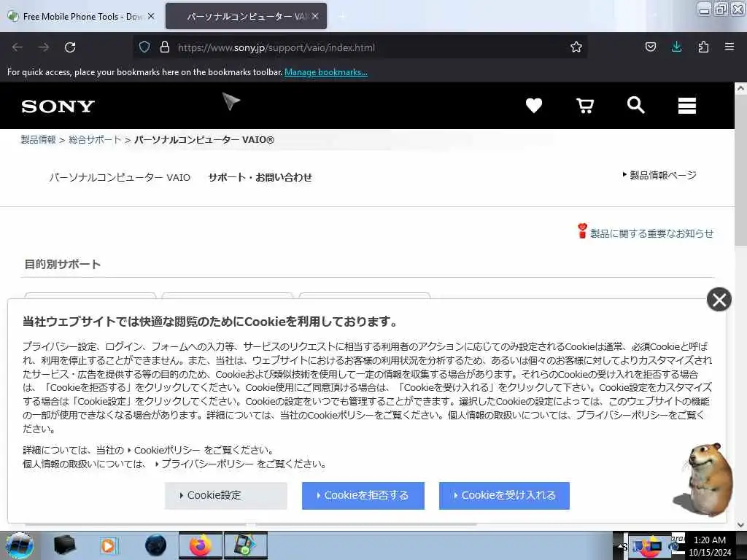The image size is (747, 560).
Task: Click the site security padlock icon
Action: (x=165, y=47)
